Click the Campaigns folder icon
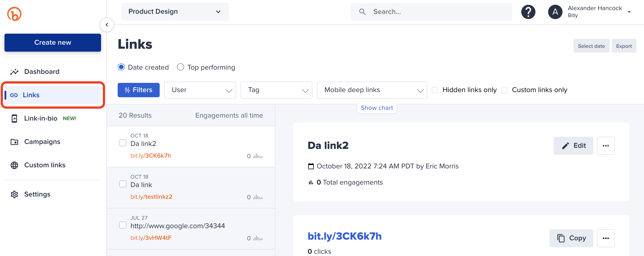 pyautogui.click(x=14, y=141)
